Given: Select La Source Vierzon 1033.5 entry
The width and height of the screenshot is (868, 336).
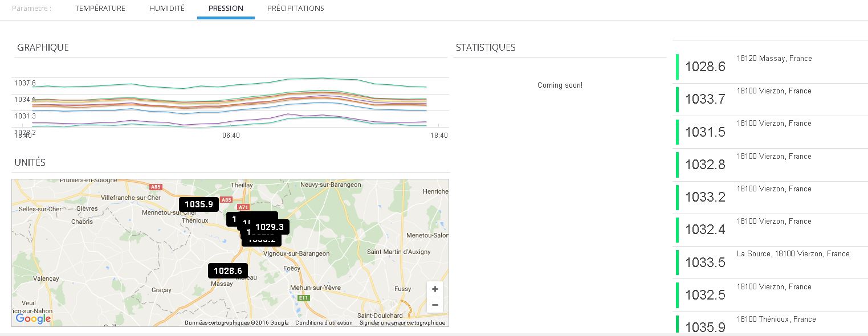Looking at the screenshot, I should click(x=769, y=262).
